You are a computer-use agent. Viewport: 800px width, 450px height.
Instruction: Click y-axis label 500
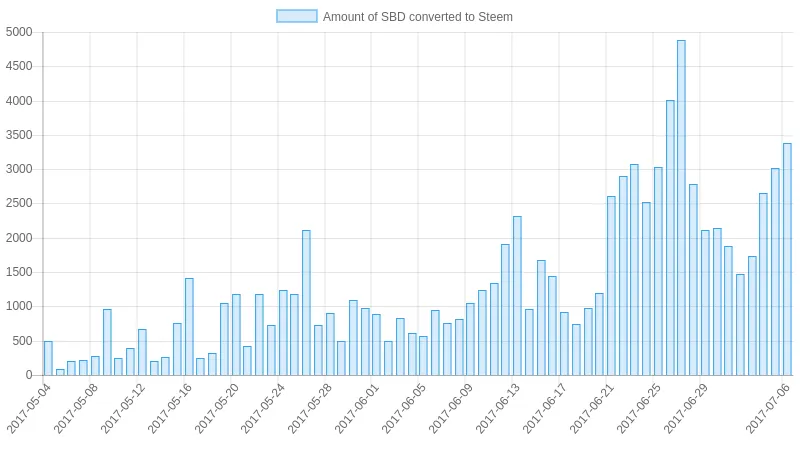(x=22, y=341)
